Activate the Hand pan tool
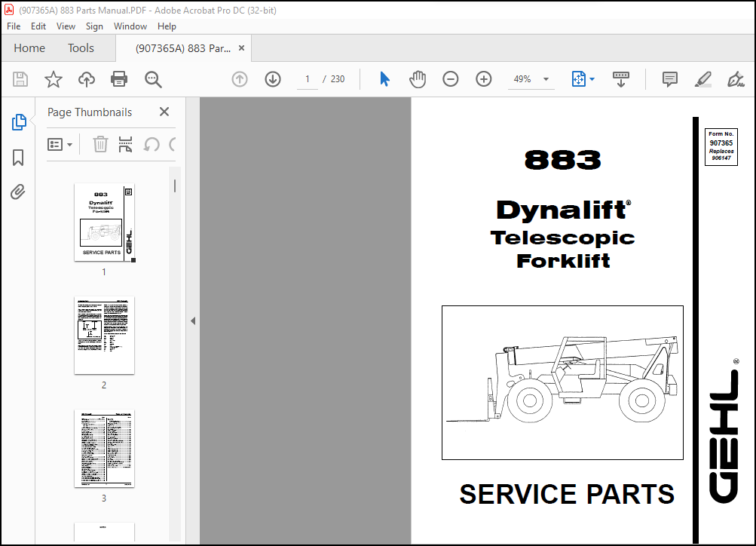The height and width of the screenshot is (546, 756). 418,79
